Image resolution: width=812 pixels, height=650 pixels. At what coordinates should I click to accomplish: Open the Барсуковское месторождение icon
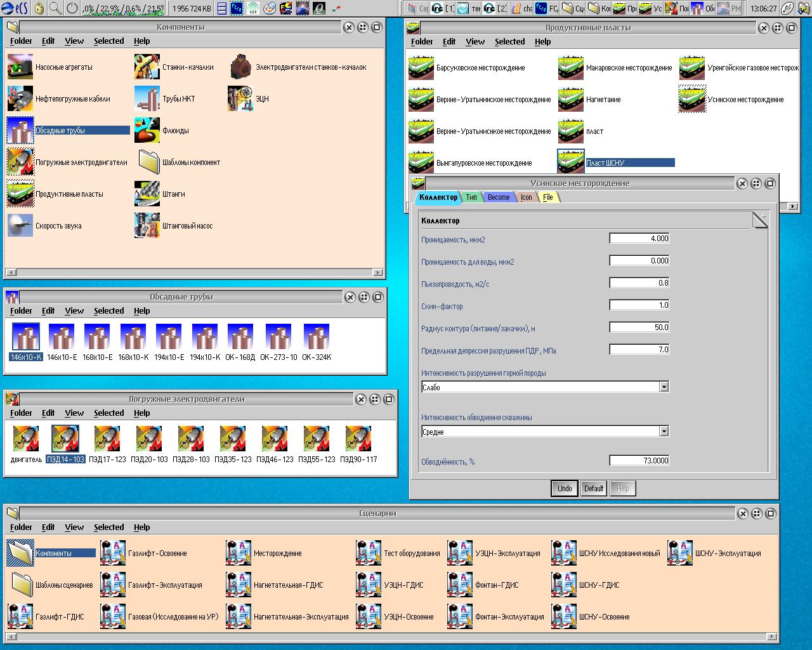click(421, 68)
